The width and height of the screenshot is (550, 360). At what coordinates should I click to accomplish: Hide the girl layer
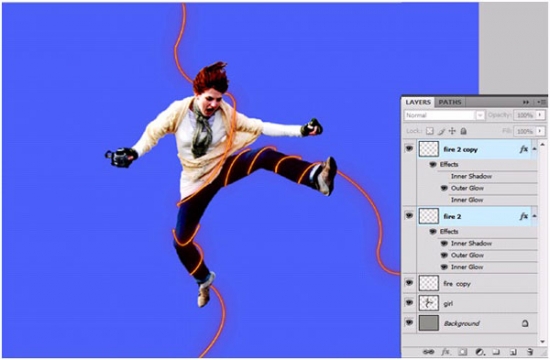pyautogui.click(x=409, y=303)
